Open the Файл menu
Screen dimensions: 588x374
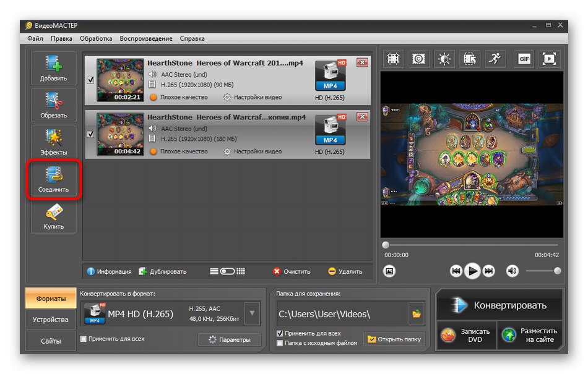[35, 38]
